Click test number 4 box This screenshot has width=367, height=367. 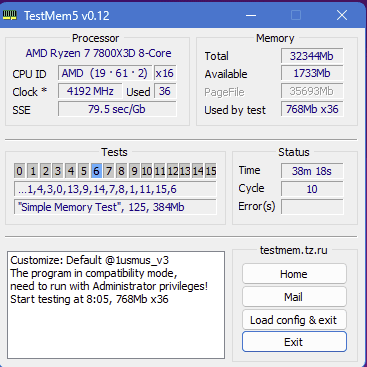[x=71, y=171]
